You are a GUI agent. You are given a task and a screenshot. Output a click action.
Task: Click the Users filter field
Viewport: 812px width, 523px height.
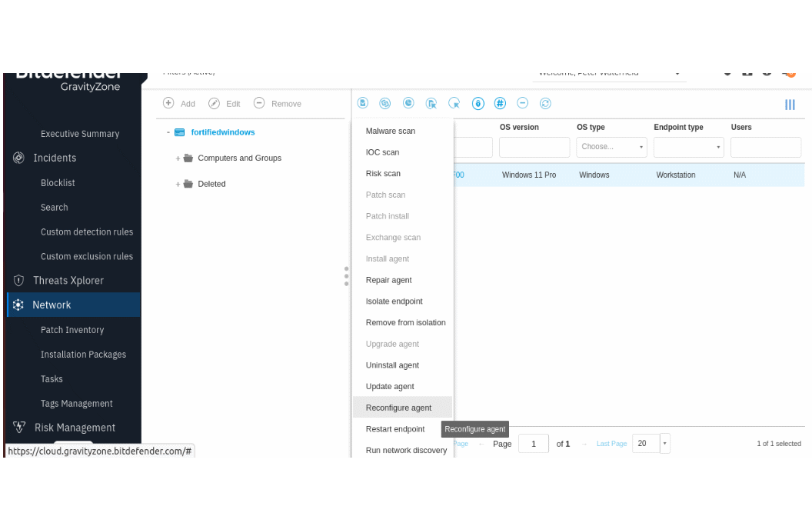(766, 147)
